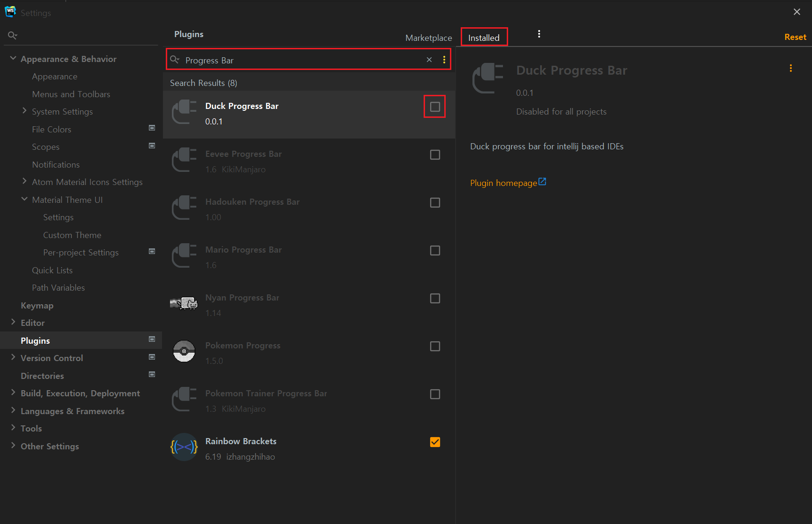Click the project-level icon beside Per-project Settings
This screenshot has height=524, width=812.
pos(152,251)
